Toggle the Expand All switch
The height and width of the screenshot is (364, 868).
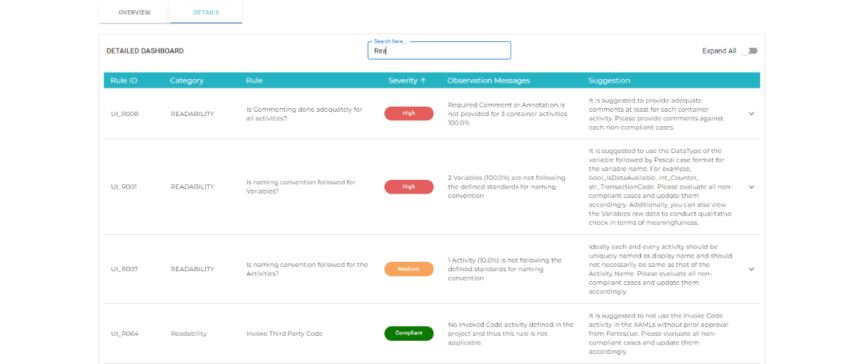point(750,51)
